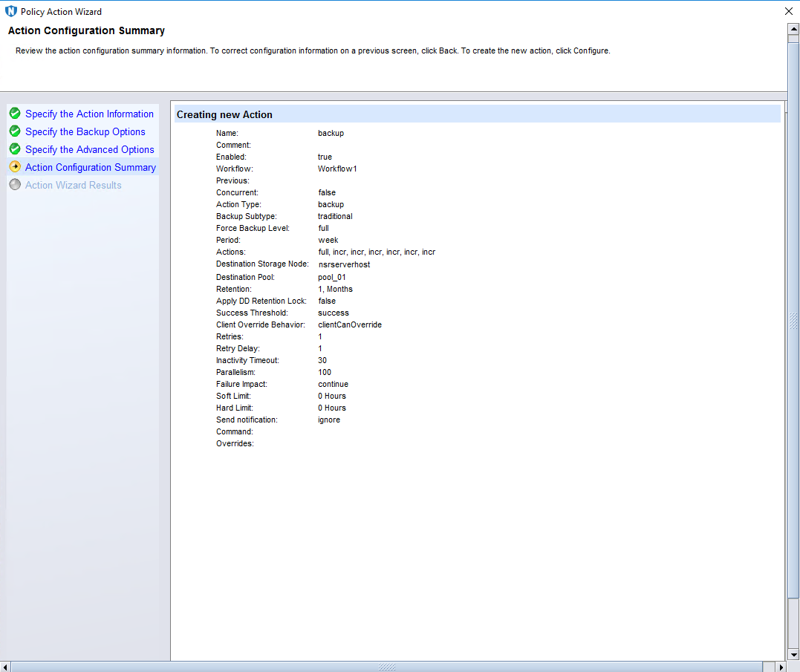Click the vertical scrollbar thumb grip
800x672 pixels.
(793, 321)
